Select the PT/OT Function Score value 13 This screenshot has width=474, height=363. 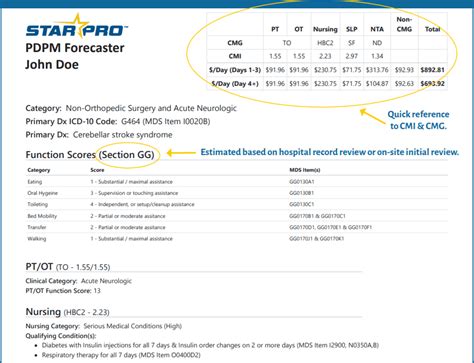[97, 291]
